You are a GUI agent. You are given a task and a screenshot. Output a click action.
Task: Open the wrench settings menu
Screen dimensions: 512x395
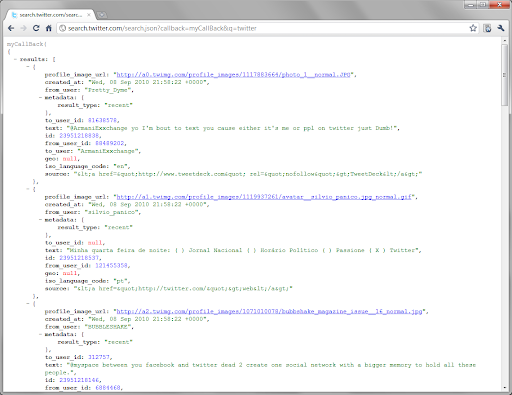501,28
